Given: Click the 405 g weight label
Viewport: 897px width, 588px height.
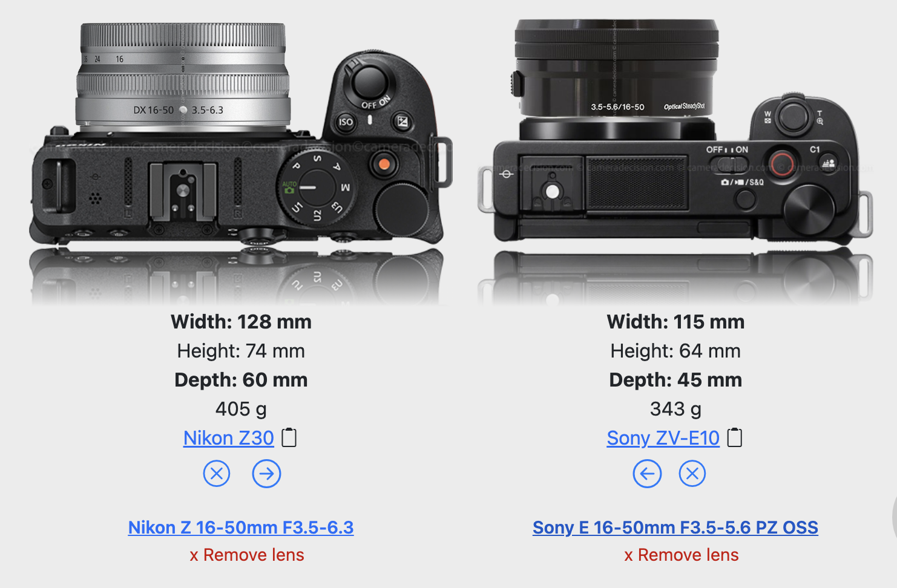Looking at the screenshot, I should point(241,409).
